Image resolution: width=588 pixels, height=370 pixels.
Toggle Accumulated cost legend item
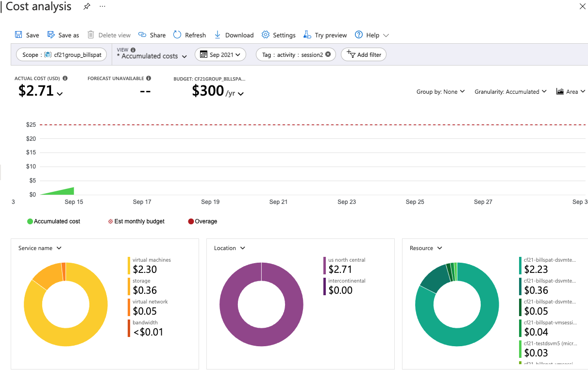[54, 221]
